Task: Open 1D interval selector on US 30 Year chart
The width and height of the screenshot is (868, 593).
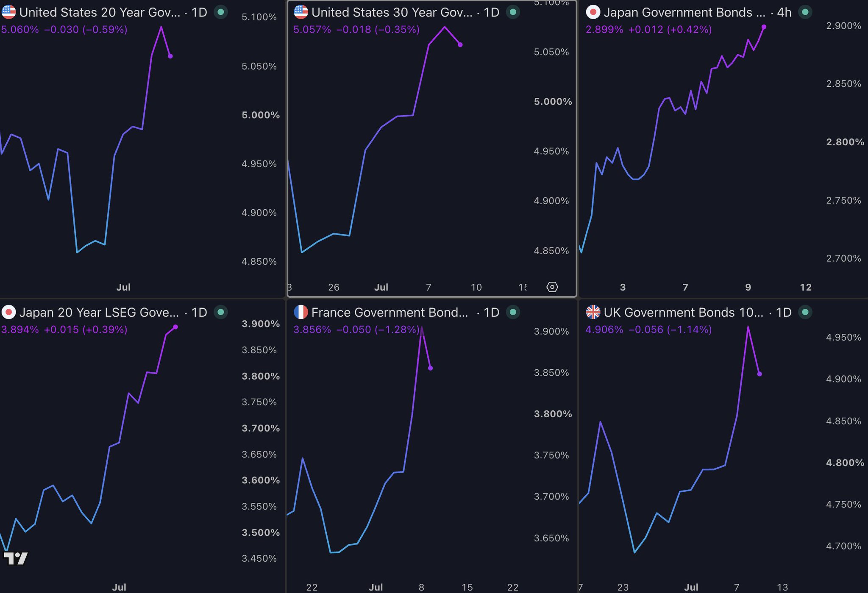Action: [x=491, y=12]
